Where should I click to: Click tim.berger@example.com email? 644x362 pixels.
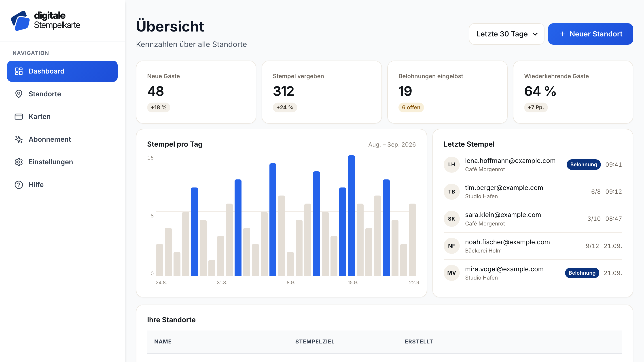pyautogui.click(x=504, y=188)
